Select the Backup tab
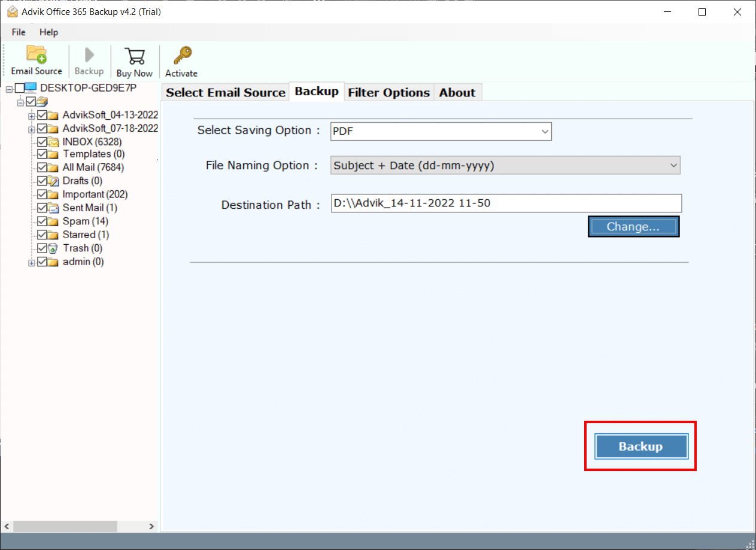This screenshot has height=550, width=756. click(x=317, y=92)
